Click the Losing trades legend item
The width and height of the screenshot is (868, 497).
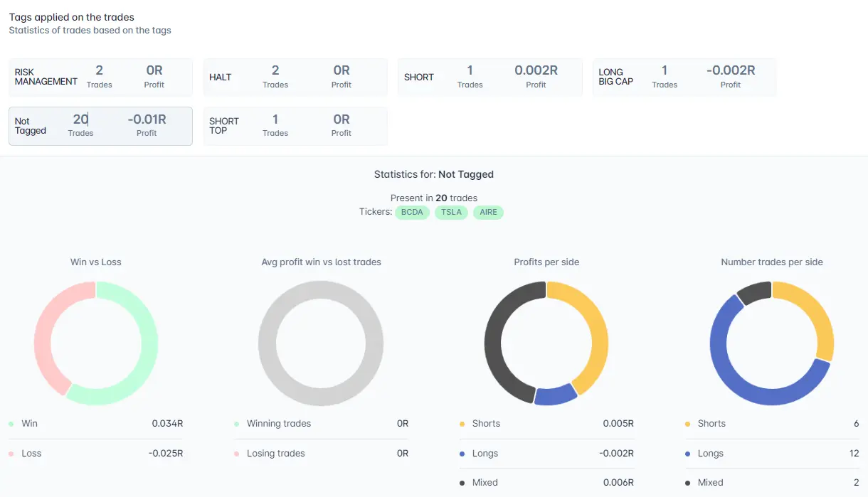[275, 453]
